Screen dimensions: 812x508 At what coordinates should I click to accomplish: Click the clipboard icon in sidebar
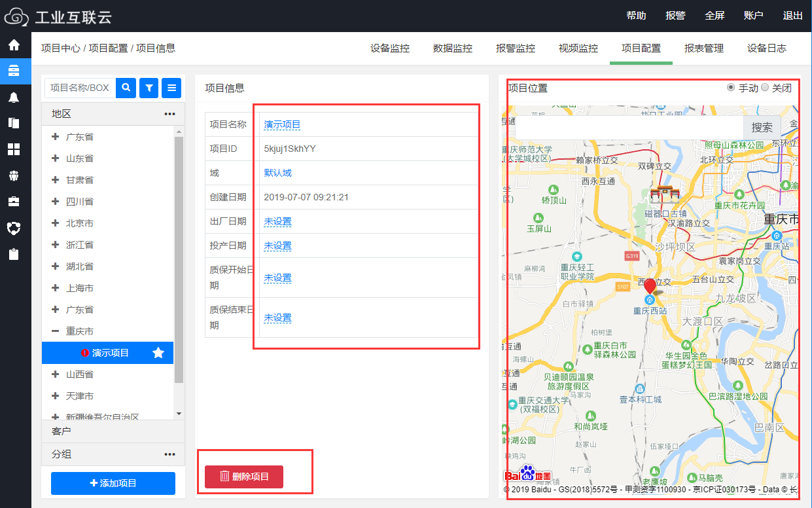(14, 254)
